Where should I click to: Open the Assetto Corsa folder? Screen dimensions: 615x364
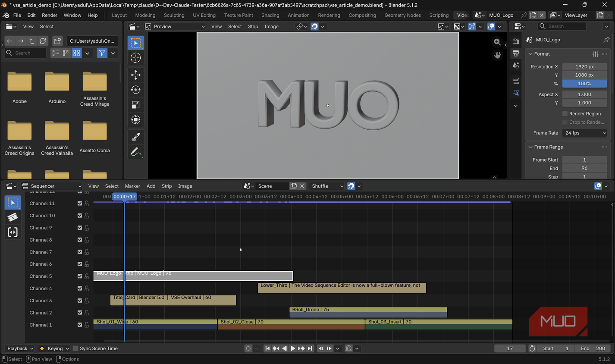click(x=94, y=137)
